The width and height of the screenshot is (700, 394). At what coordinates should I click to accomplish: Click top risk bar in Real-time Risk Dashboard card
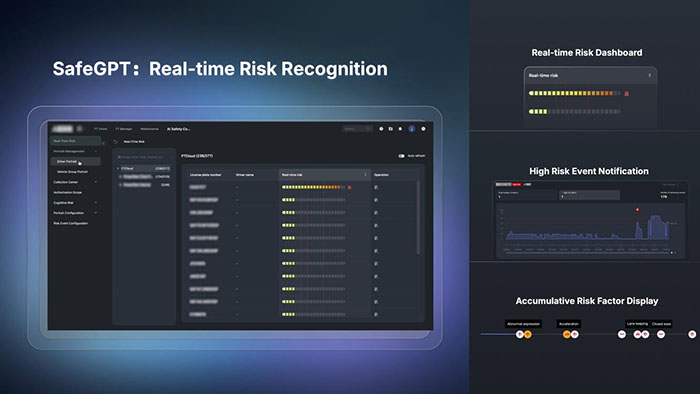click(575, 93)
